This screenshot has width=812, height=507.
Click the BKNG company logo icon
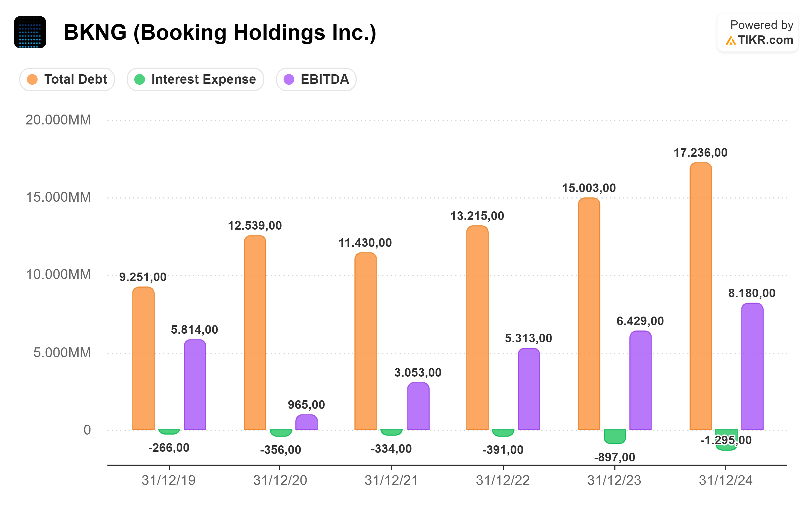click(x=30, y=32)
